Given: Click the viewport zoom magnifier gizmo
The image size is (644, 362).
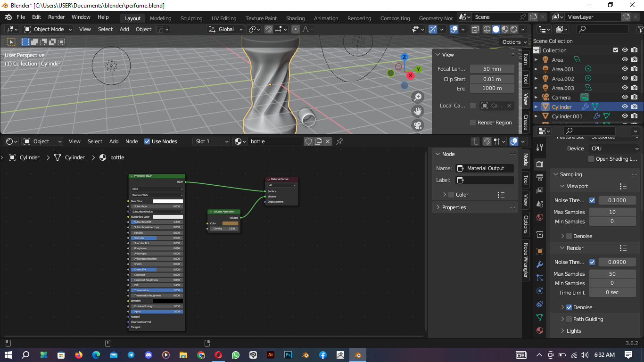Looking at the screenshot, I should [x=417, y=97].
